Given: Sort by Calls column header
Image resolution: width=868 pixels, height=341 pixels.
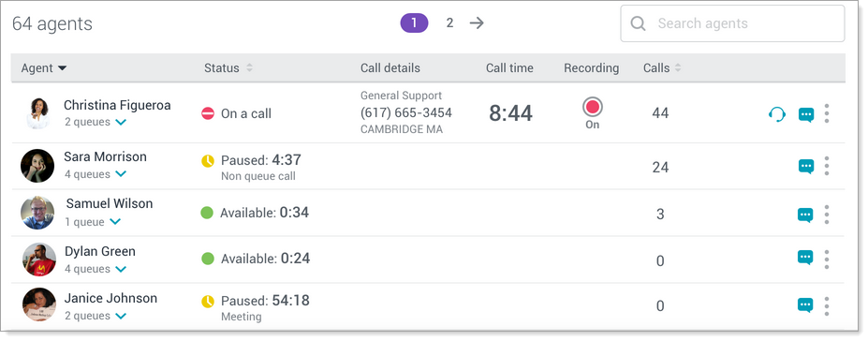Looking at the screenshot, I should pyautogui.click(x=662, y=68).
